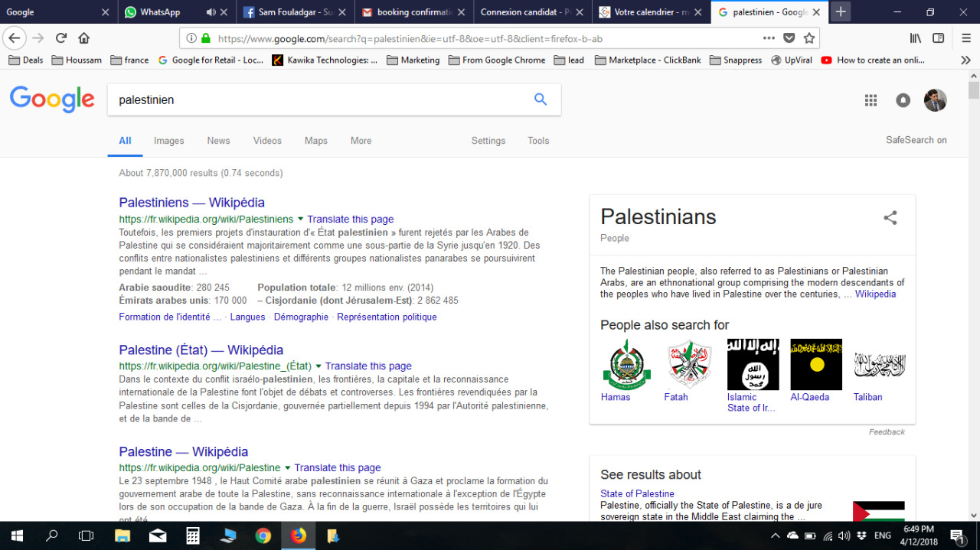980x550 pixels.
Task: Mute the WhatsApp tab audio
Action: [211, 12]
